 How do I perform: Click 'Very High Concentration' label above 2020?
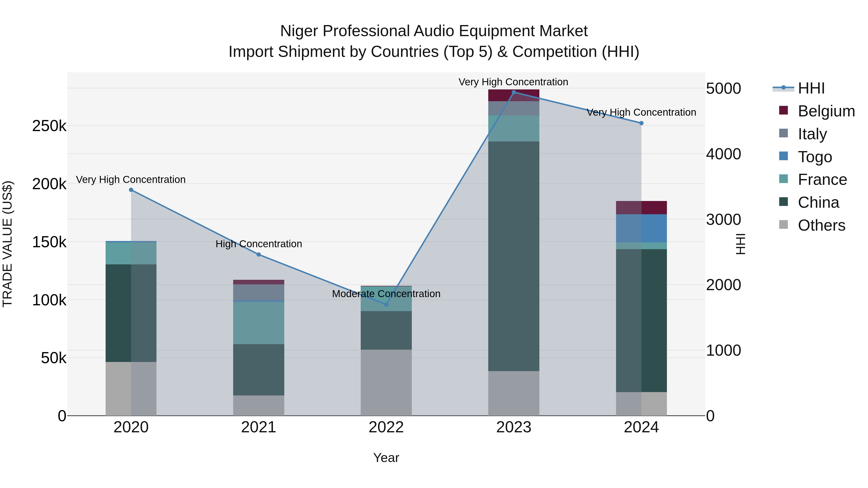click(131, 180)
